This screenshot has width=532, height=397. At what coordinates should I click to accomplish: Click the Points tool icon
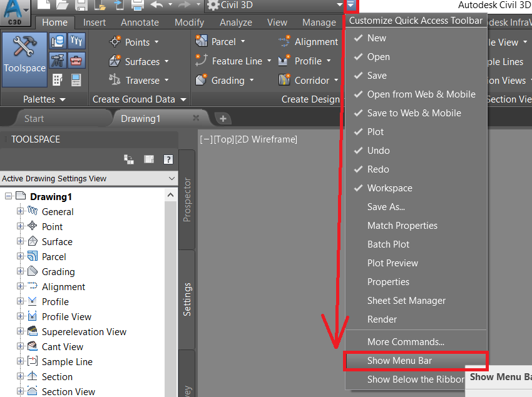click(x=115, y=42)
